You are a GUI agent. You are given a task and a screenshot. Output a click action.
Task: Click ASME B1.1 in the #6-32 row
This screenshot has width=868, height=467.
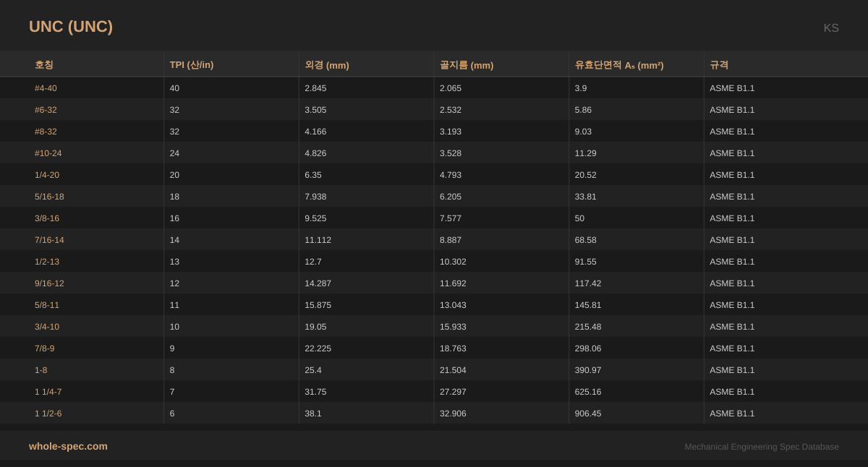pos(732,110)
